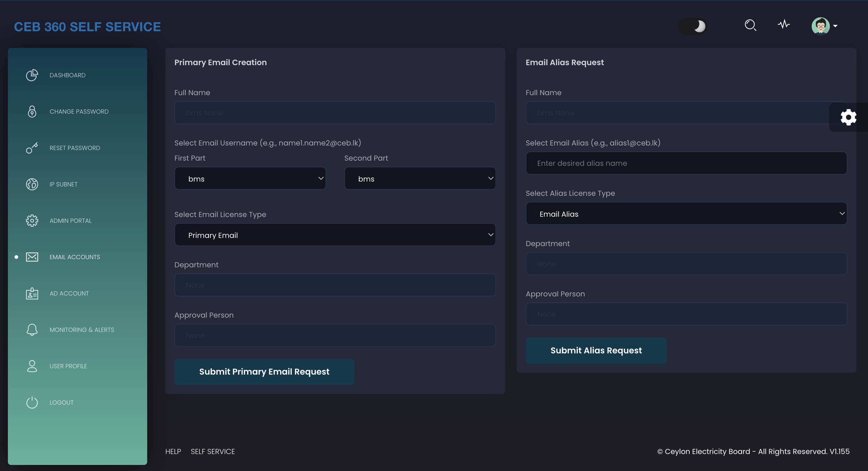This screenshot has width=868, height=471.
Task: Click the IP Subnet globe icon
Action: point(32,184)
